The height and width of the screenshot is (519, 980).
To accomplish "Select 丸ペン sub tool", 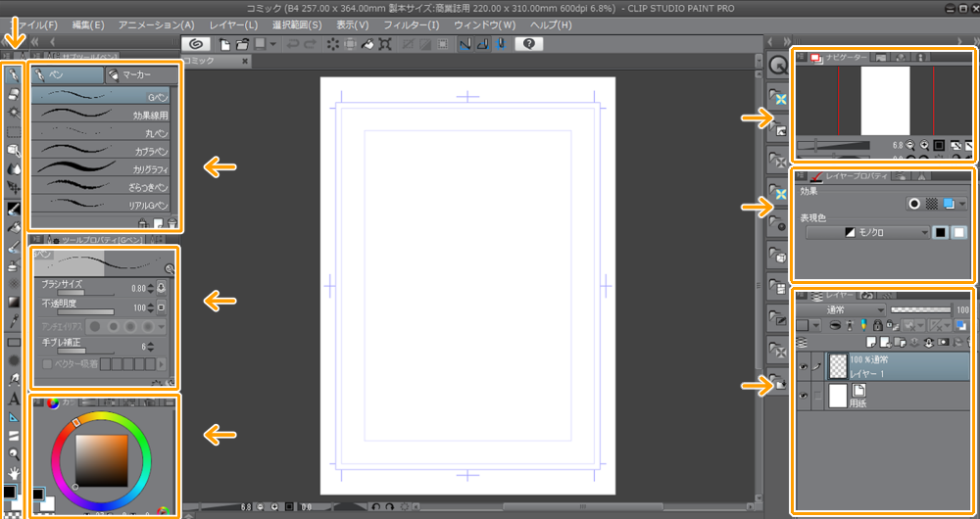I will [x=101, y=132].
